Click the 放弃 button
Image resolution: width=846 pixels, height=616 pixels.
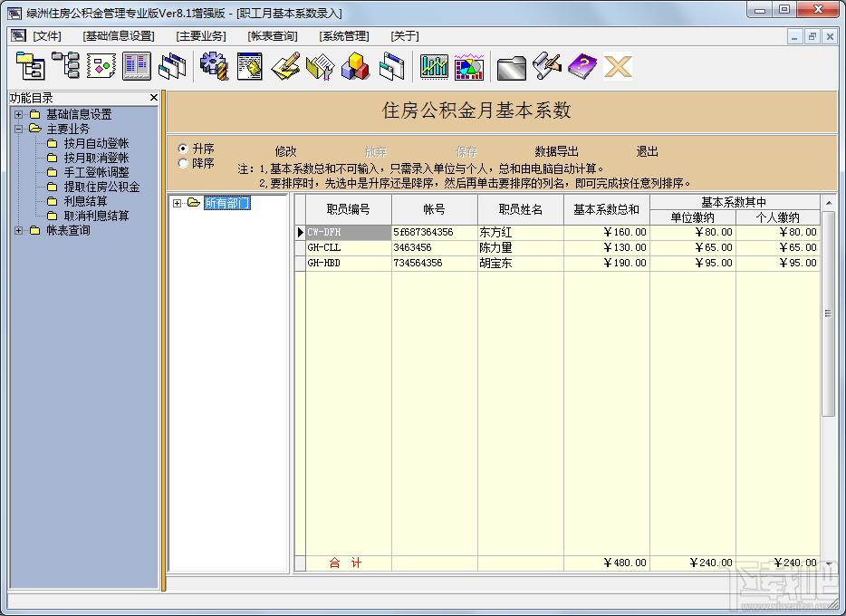[376, 151]
